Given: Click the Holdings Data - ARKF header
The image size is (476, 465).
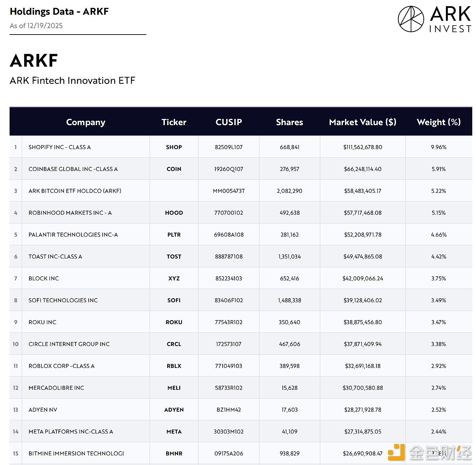Looking at the screenshot, I should point(59,11).
